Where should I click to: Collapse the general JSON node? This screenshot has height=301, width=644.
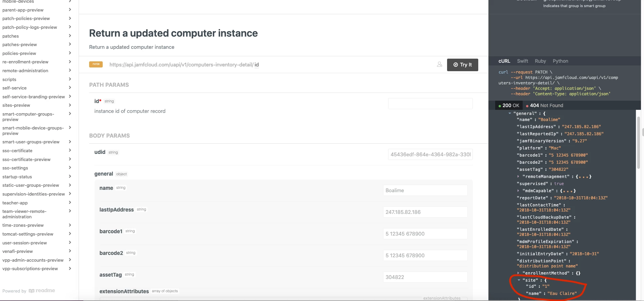pos(509,114)
